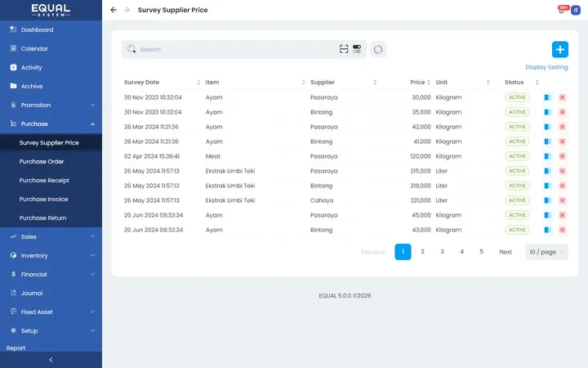Click the 'Meat' item cell

point(212,156)
